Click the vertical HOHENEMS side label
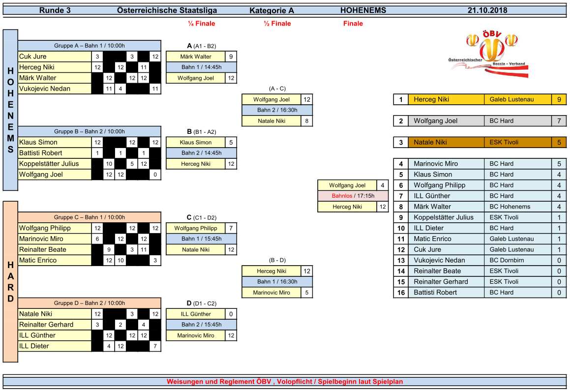 click(10, 110)
